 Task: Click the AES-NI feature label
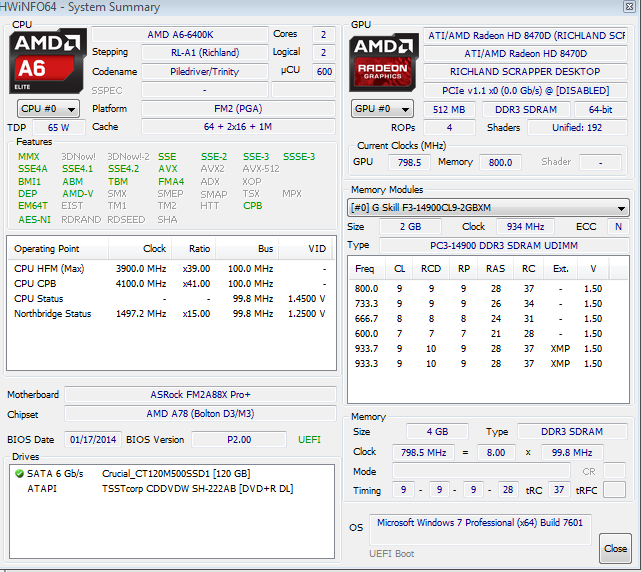click(34, 220)
